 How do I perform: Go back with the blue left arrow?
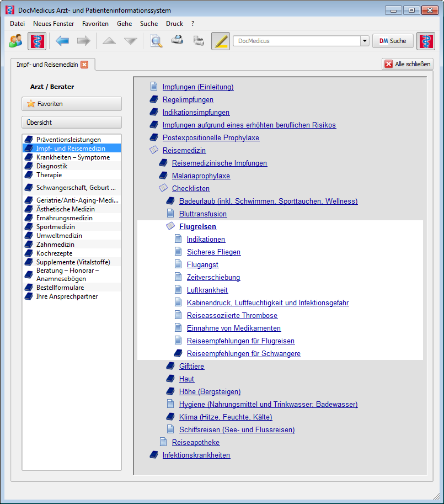pos(62,41)
